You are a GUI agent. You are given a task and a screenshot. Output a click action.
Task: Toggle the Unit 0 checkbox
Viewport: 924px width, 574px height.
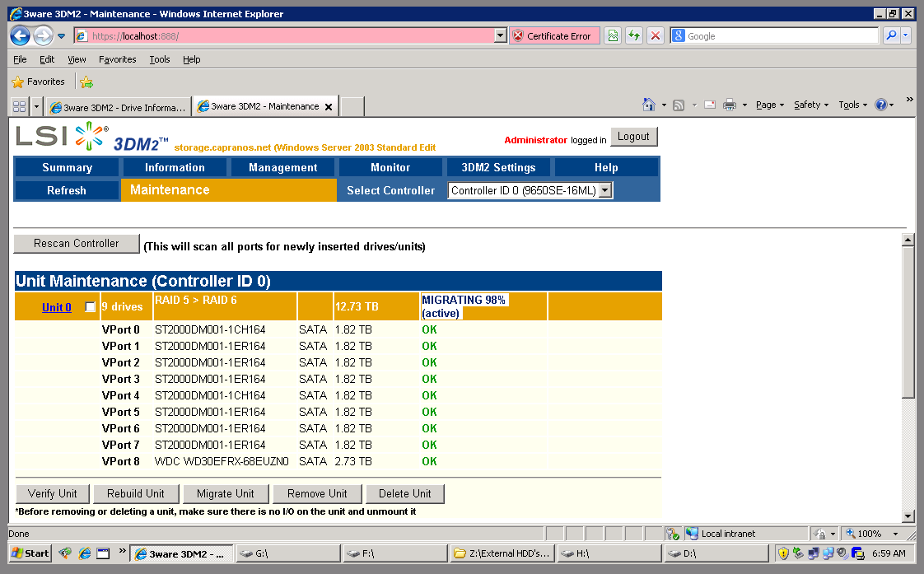[91, 307]
